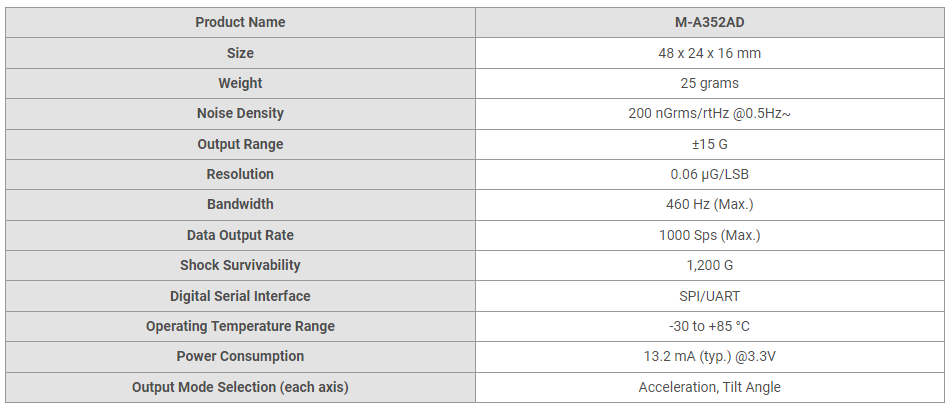The width and height of the screenshot is (948, 409).
Task: Click the ±15 G value cell
Action: [709, 144]
